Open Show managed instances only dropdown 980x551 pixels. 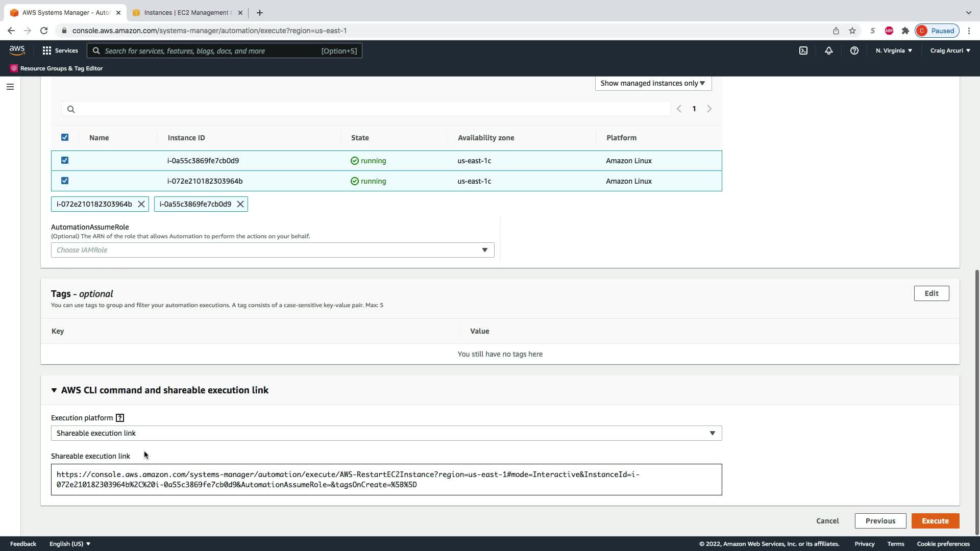pyautogui.click(x=653, y=83)
